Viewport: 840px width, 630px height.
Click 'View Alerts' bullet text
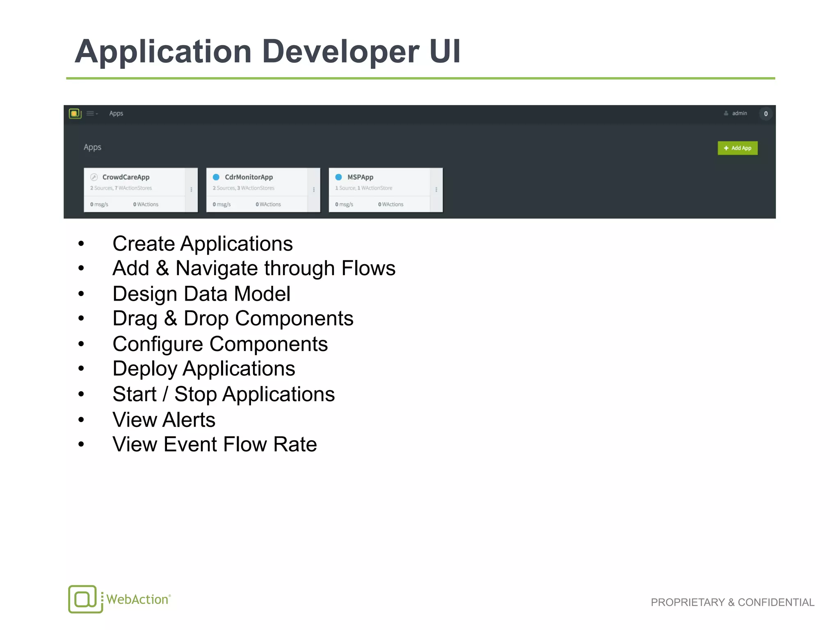(164, 420)
